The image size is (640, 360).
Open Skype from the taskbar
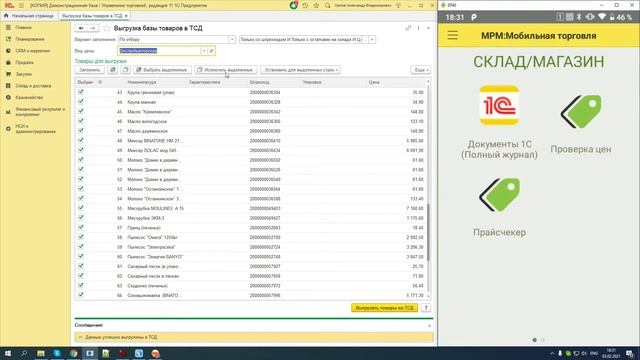coord(57,353)
